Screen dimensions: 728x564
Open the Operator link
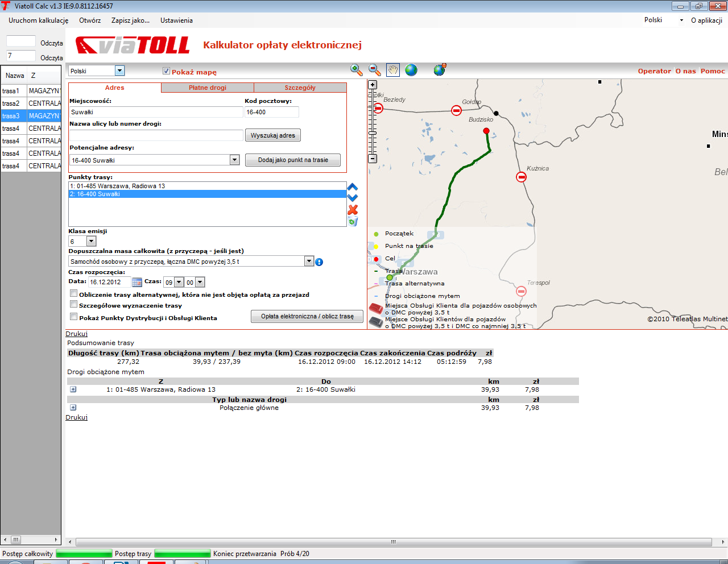[x=654, y=71]
